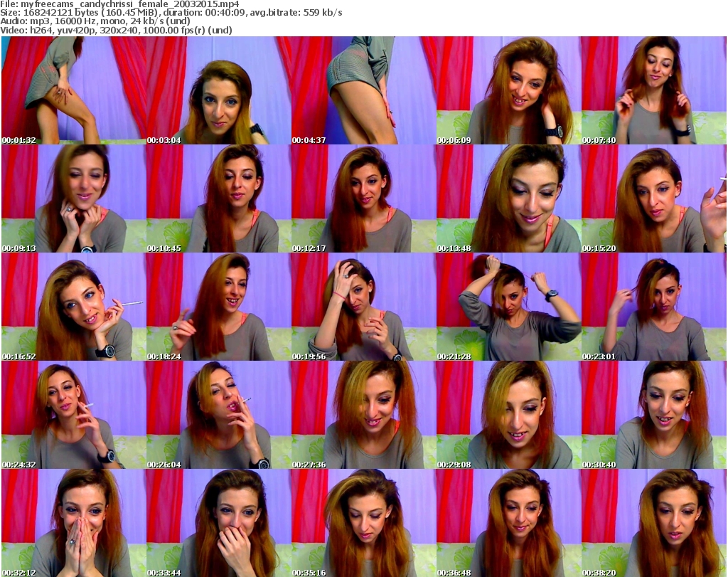Select the thumbnail stamped 00:13:48

(508, 198)
